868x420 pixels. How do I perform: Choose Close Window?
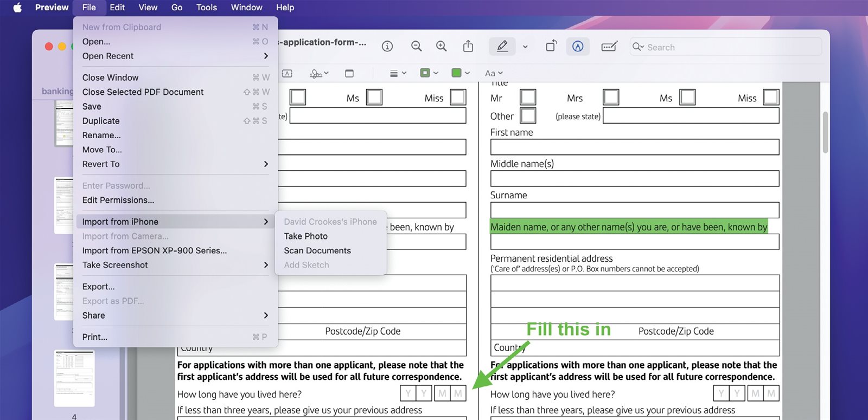point(175,77)
